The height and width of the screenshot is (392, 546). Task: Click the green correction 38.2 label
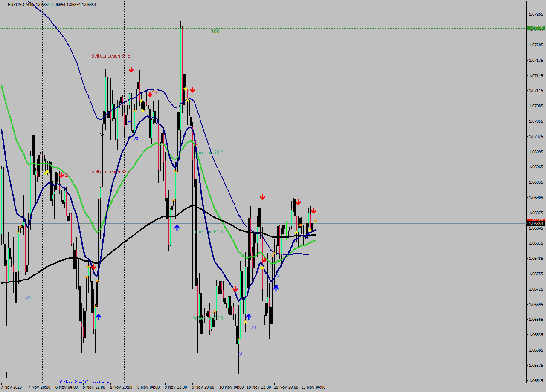click(x=208, y=153)
